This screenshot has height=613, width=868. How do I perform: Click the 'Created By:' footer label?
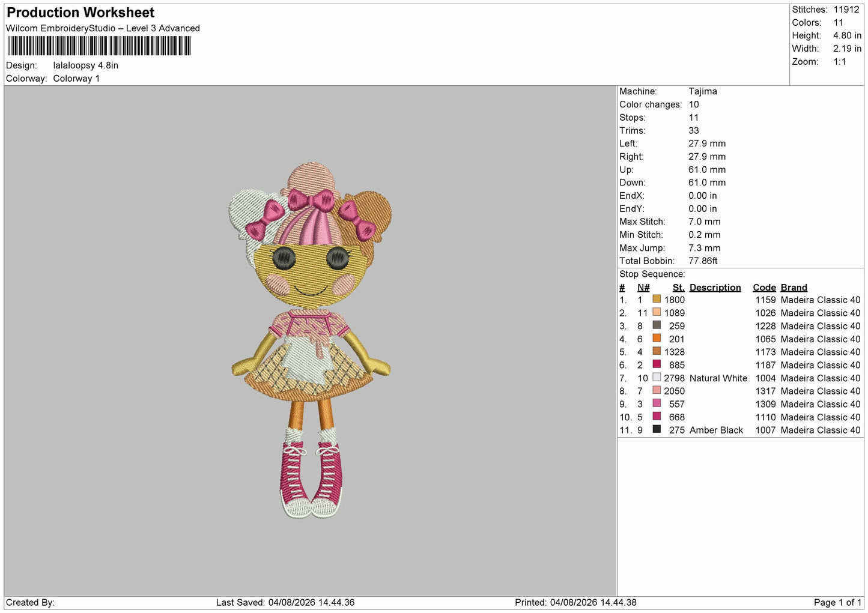[30, 602]
